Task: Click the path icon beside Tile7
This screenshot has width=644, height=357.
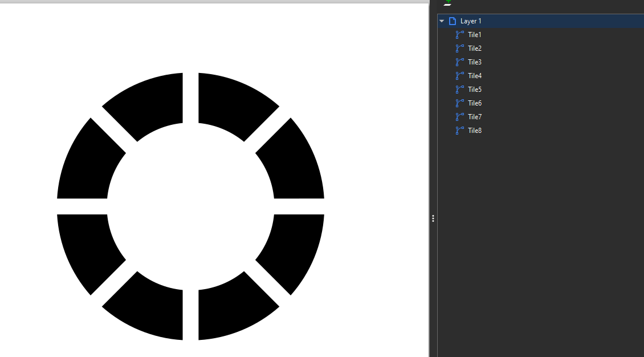Action: [x=460, y=117]
